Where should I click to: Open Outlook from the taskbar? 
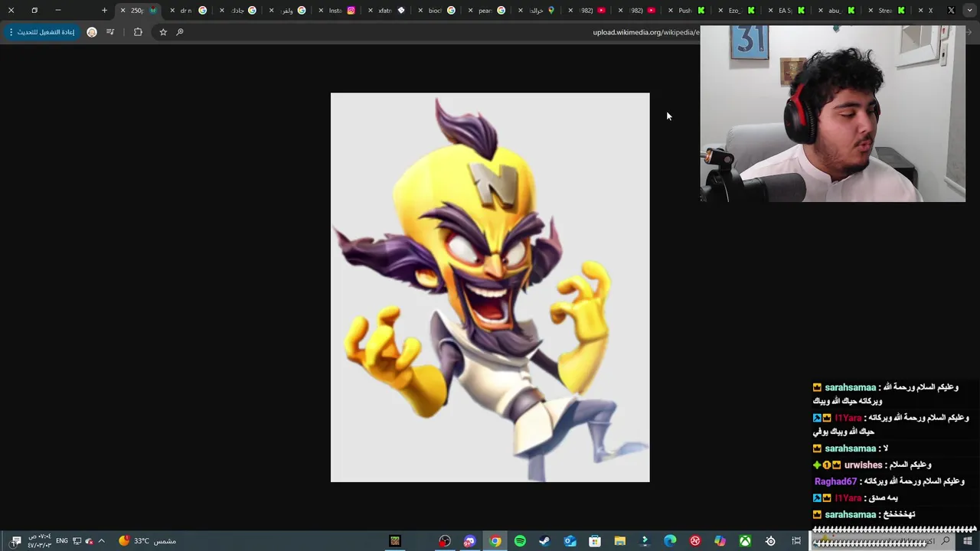click(x=570, y=541)
